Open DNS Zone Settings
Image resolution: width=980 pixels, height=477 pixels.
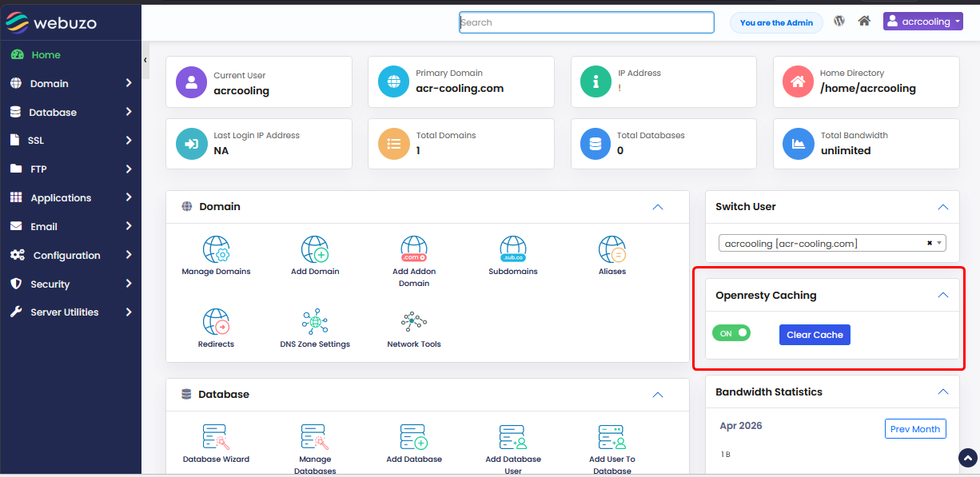(315, 322)
